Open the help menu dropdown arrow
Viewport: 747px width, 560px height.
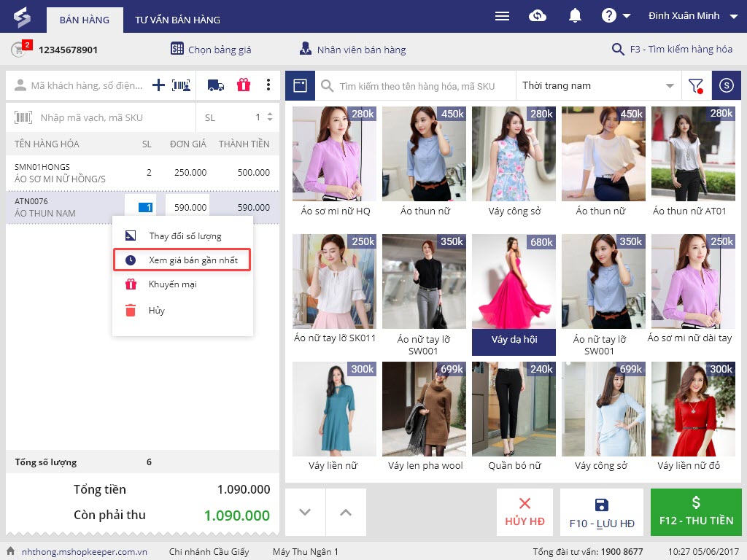coord(627,16)
